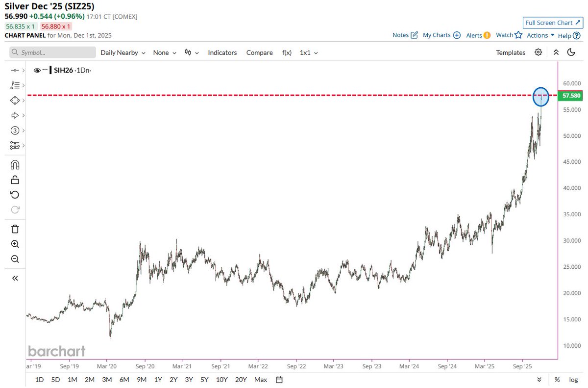Zoom in on the chart
The height and width of the screenshot is (388, 588).
point(15,244)
